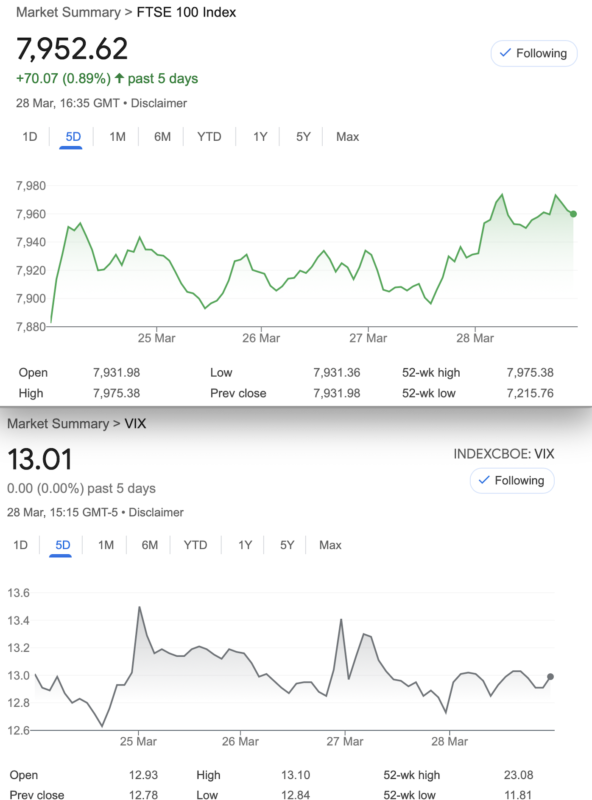Select YTD range tab on FTSE 100 chart

click(209, 137)
